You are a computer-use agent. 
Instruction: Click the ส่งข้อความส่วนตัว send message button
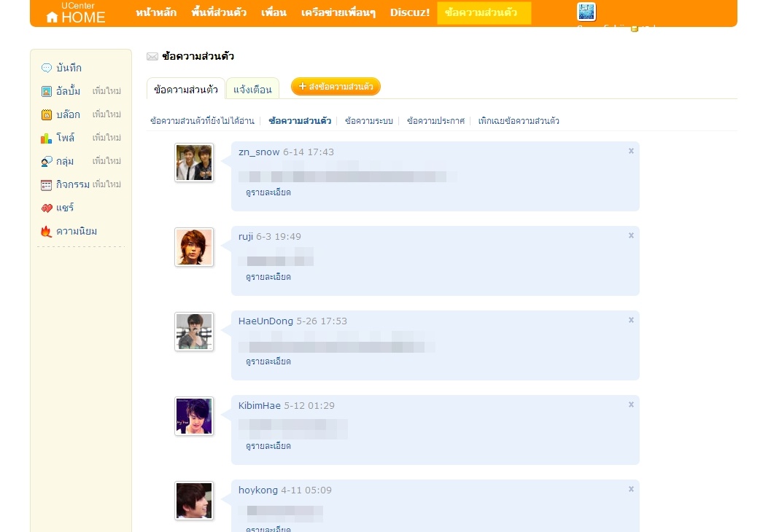click(336, 86)
